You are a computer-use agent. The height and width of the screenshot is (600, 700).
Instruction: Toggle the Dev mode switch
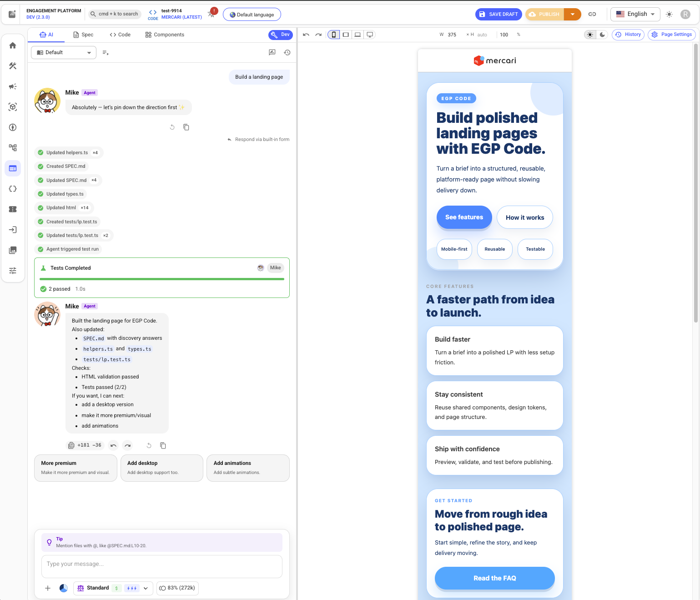[x=281, y=35]
